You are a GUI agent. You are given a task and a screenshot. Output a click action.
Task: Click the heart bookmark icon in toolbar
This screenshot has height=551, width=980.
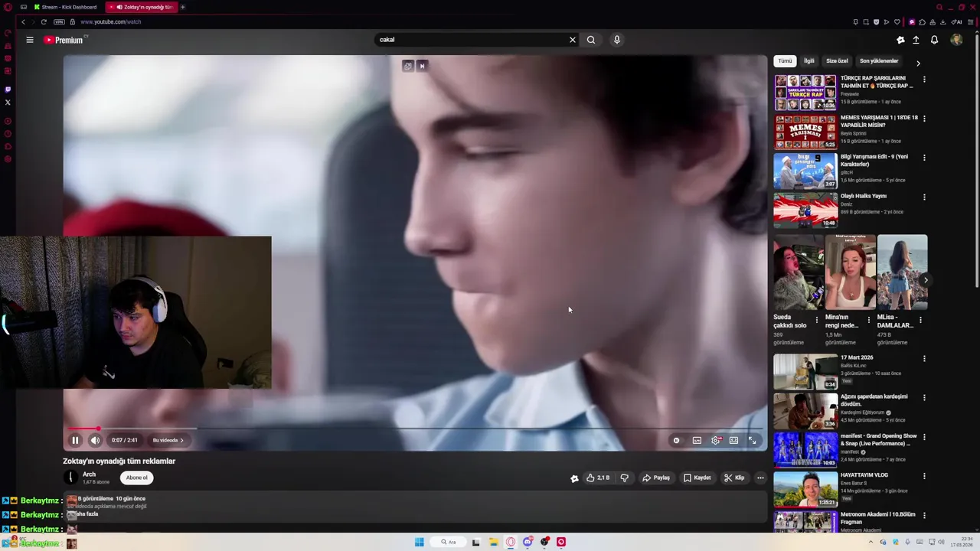click(897, 21)
